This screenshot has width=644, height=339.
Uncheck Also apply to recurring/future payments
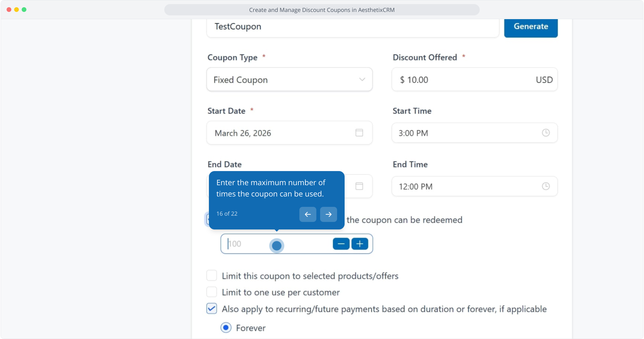(212, 309)
